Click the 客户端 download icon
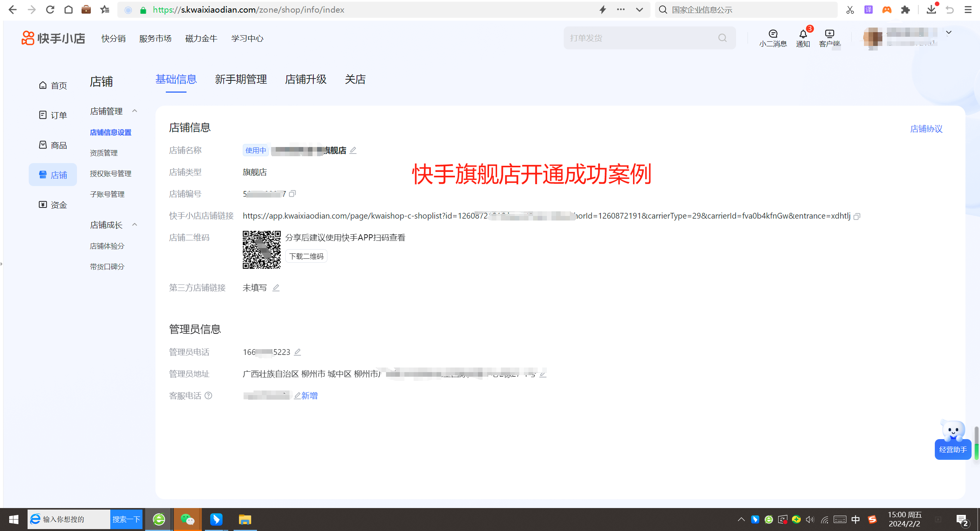This screenshot has width=980, height=531. click(x=829, y=38)
